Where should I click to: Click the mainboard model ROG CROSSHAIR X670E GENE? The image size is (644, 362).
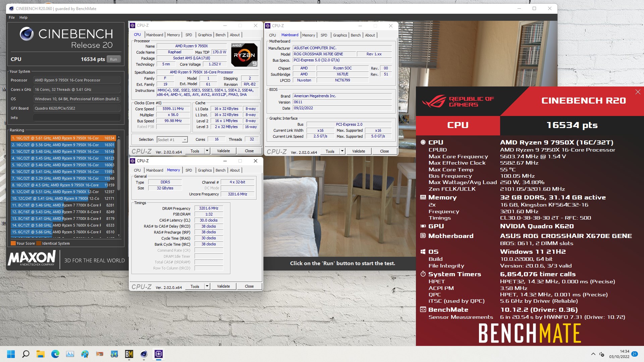pyautogui.click(x=324, y=54)
